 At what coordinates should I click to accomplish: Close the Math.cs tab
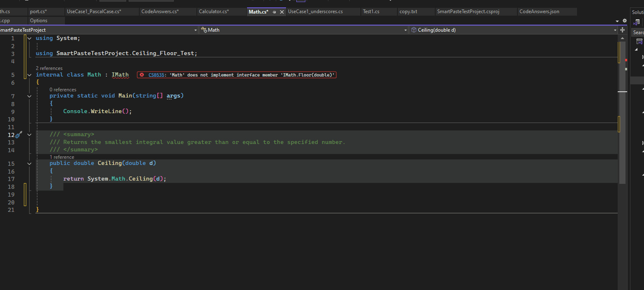click(282, 12)
